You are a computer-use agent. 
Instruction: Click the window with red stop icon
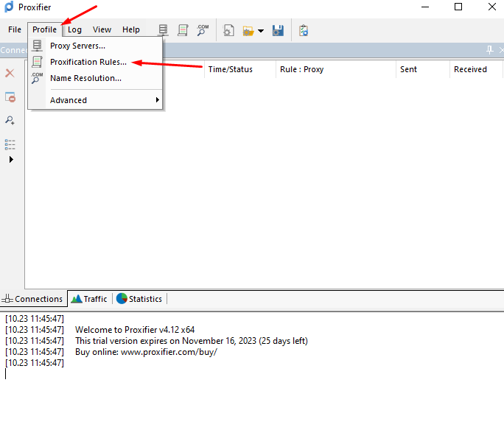[10, 97]
